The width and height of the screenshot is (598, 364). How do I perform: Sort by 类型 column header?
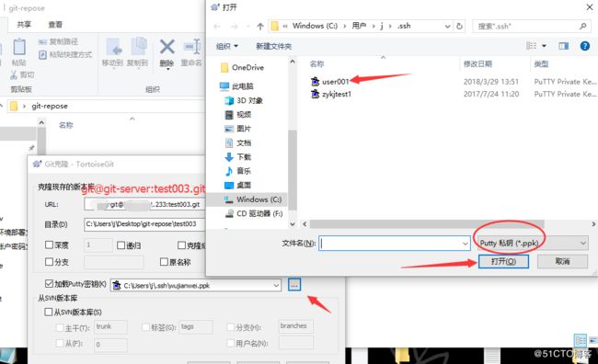point(541,64)
